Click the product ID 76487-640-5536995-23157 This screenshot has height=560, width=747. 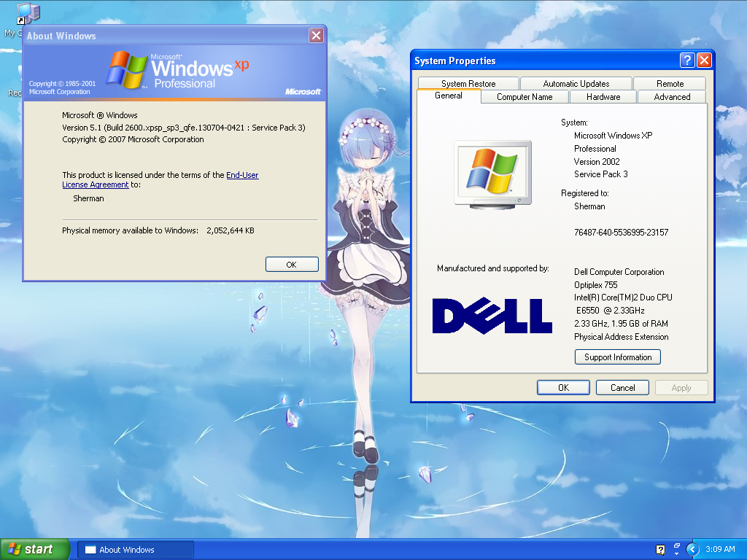tap(621, 233)
